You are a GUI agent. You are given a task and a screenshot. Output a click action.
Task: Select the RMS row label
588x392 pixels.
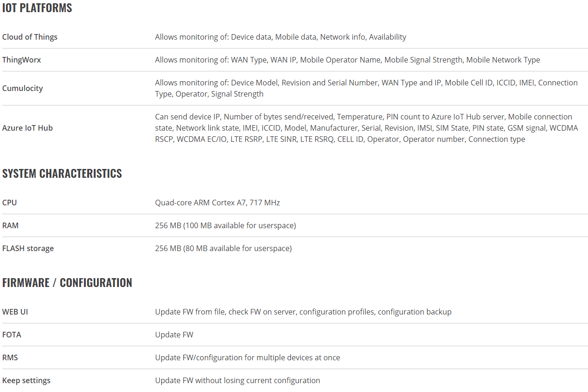tap(10, 357)
